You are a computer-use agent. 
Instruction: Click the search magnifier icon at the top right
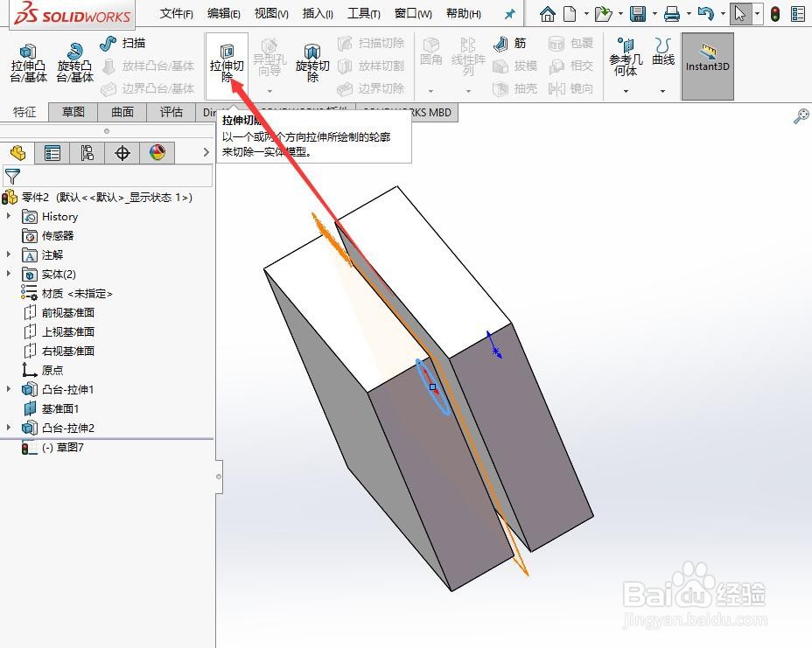pos(801,116)
